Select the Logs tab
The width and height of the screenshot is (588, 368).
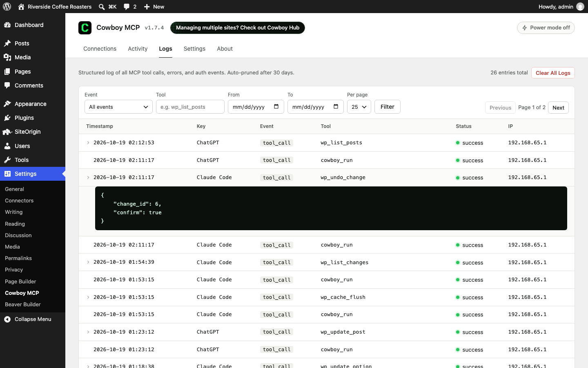click(x=165, y=49)
